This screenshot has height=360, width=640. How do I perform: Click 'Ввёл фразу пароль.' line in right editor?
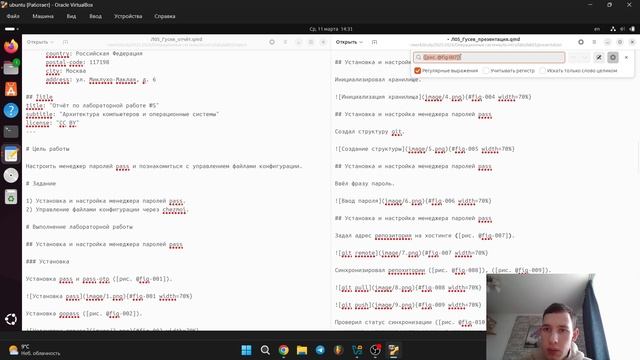coord(364,184)
